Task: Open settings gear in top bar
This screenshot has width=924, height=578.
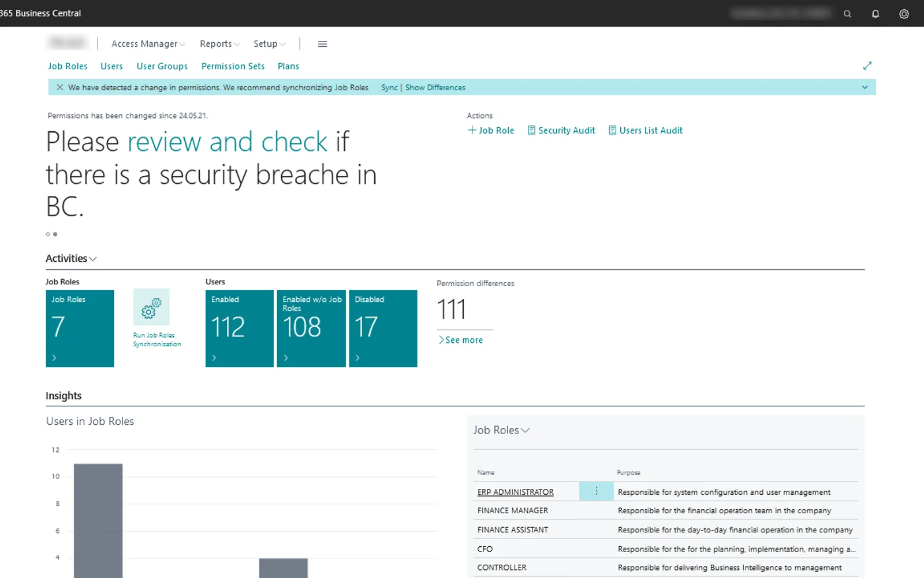Action: [904, 14]
